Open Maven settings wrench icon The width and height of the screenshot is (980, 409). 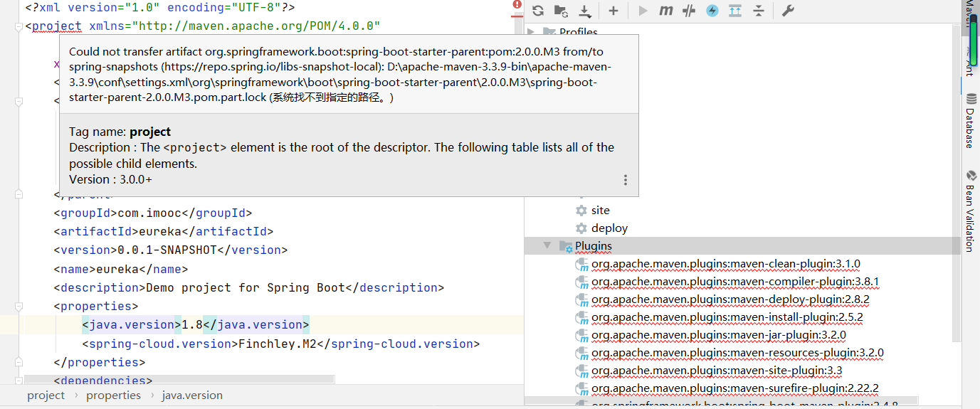tap(788, 11)
